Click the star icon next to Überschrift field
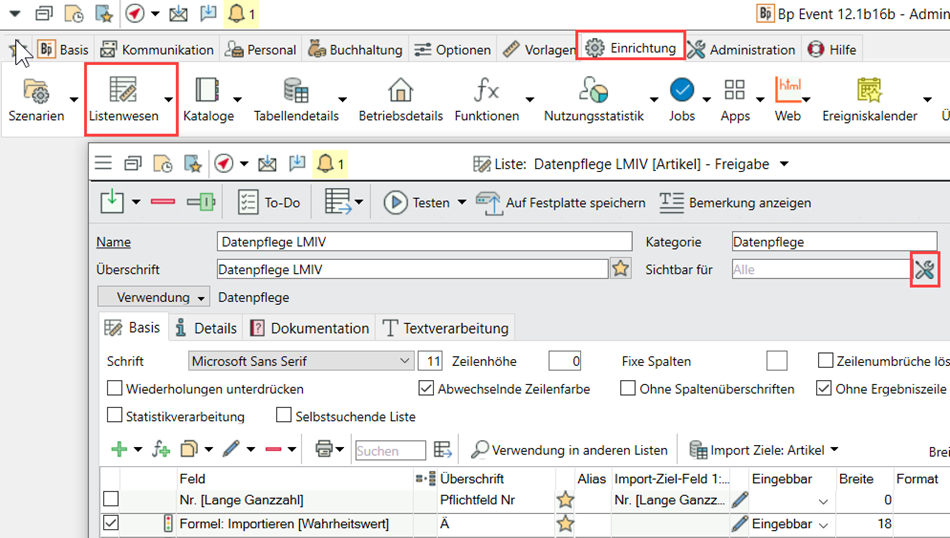The width and height of the screenshot is (950, 538). pyautogui.click(x=621, y=269)
